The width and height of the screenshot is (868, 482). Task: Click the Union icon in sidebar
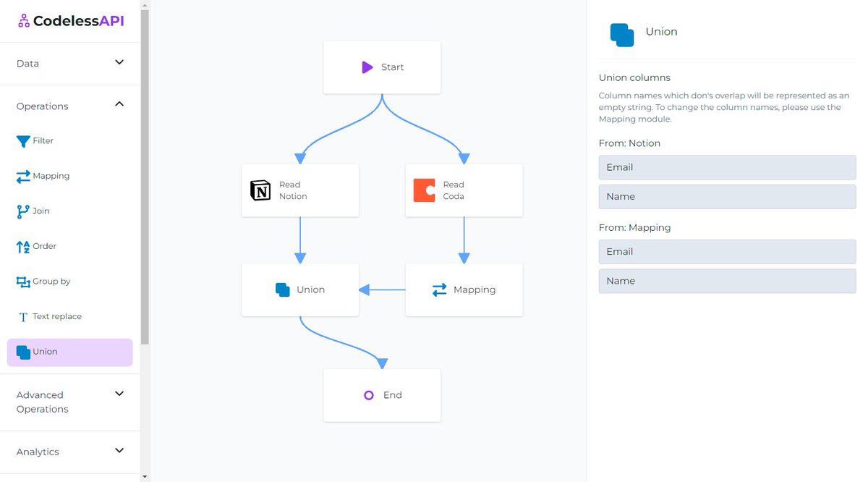23,352
